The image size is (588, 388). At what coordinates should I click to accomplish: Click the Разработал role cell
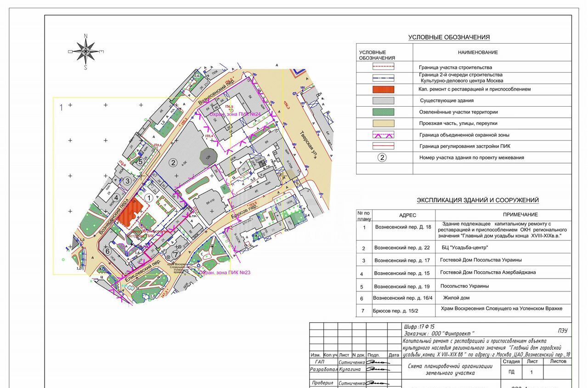[324, 369]
